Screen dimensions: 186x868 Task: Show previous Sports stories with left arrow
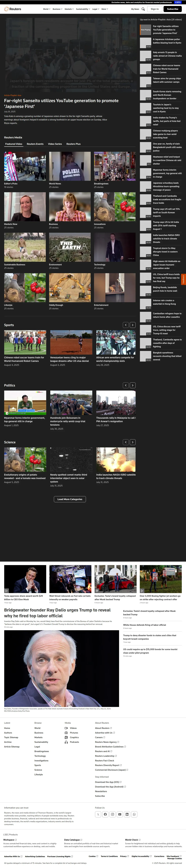[125, 325]
